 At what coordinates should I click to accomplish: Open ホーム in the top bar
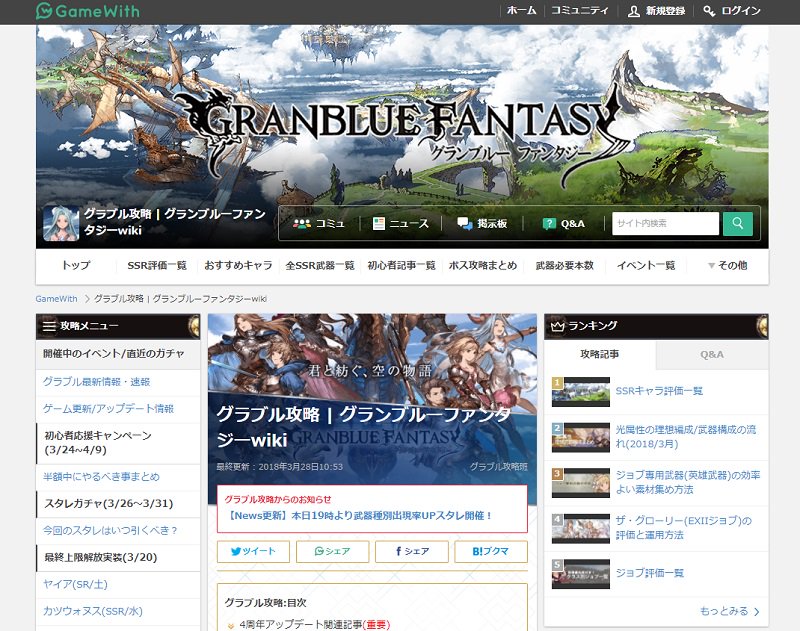click(521, 10)
